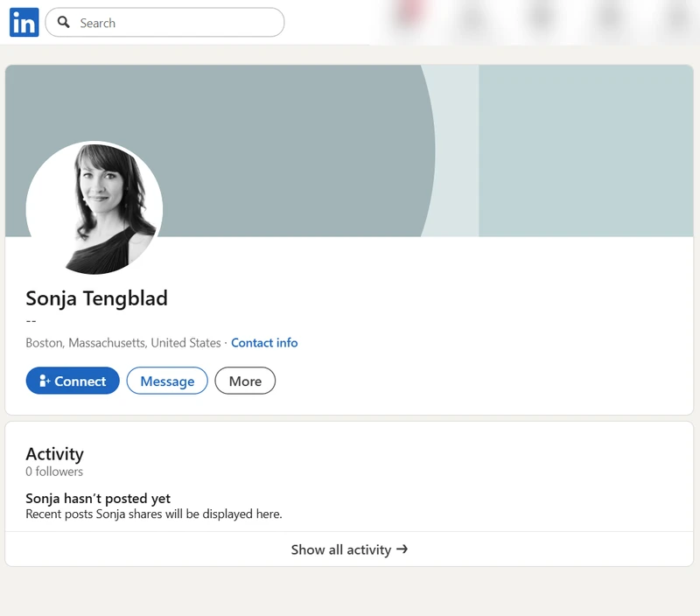Open the profile photo thumbnail
The width and height of the screenshot is (700, 616).
point(94,208)
